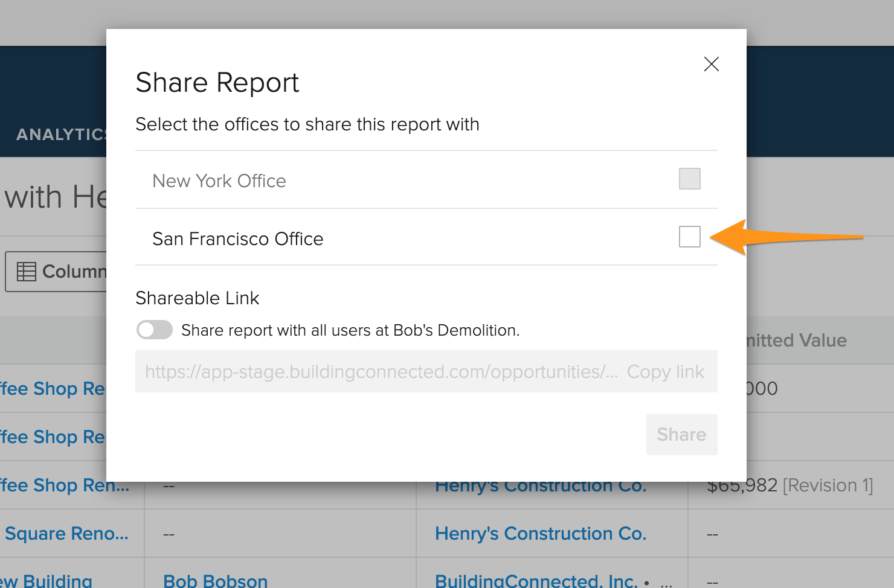Image resolution: width=894 pixels, height=588 pixels.
Task: Click the ellipsis after BuildingConnected, Inc.
Action: coord(666,583)
